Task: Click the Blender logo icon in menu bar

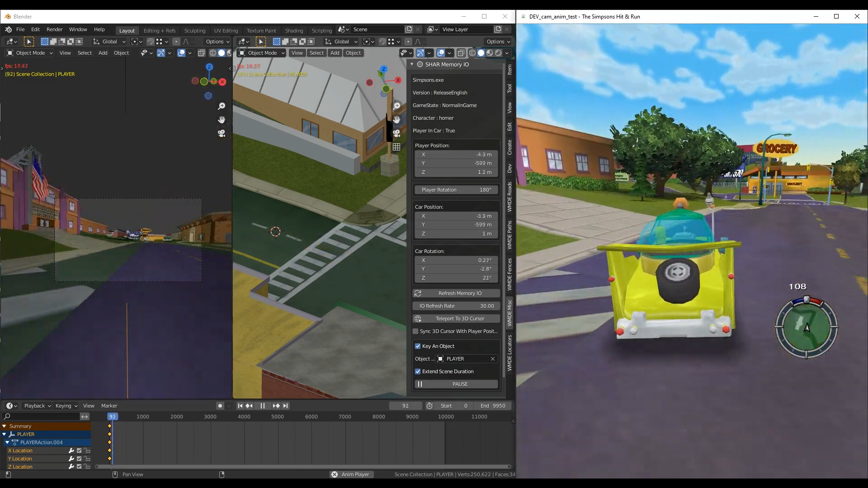Action: coord(8,29)
